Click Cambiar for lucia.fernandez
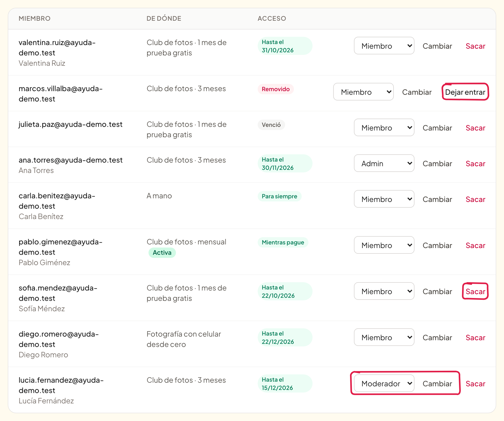This screenshot has width=504, height=421. 437,384
